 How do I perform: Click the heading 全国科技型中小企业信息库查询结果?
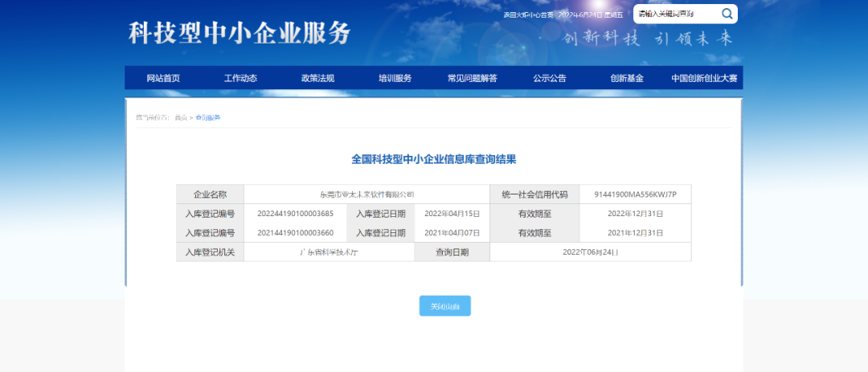tap(434, 159)
